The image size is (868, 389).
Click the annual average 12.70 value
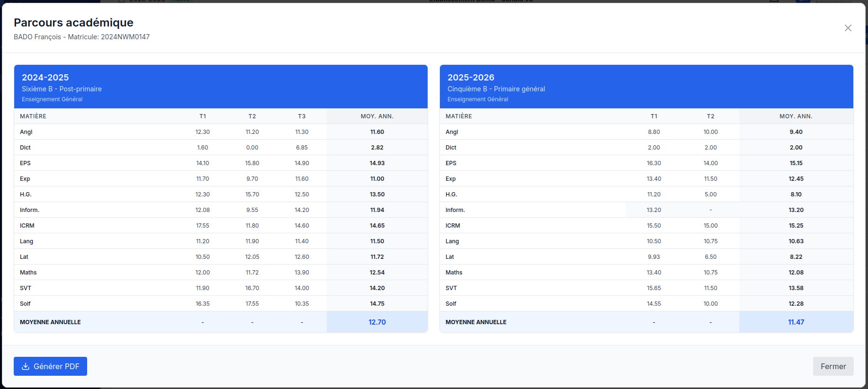[377, 322]
